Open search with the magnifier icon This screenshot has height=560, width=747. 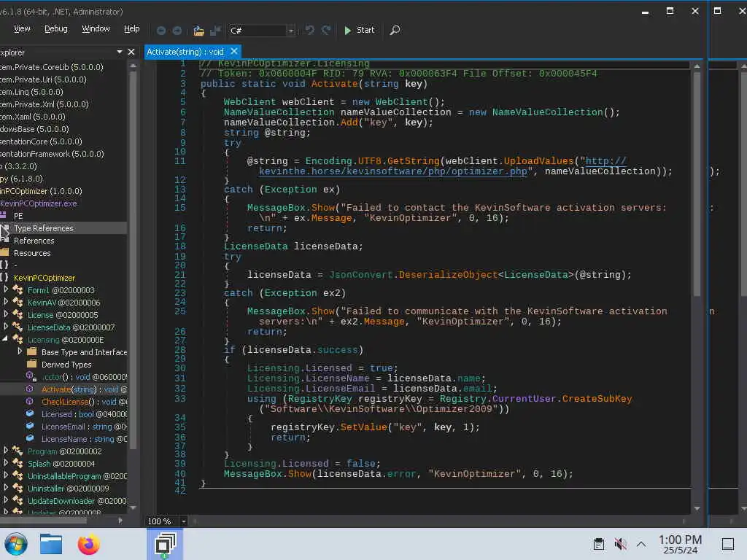(x=395, y=30)
